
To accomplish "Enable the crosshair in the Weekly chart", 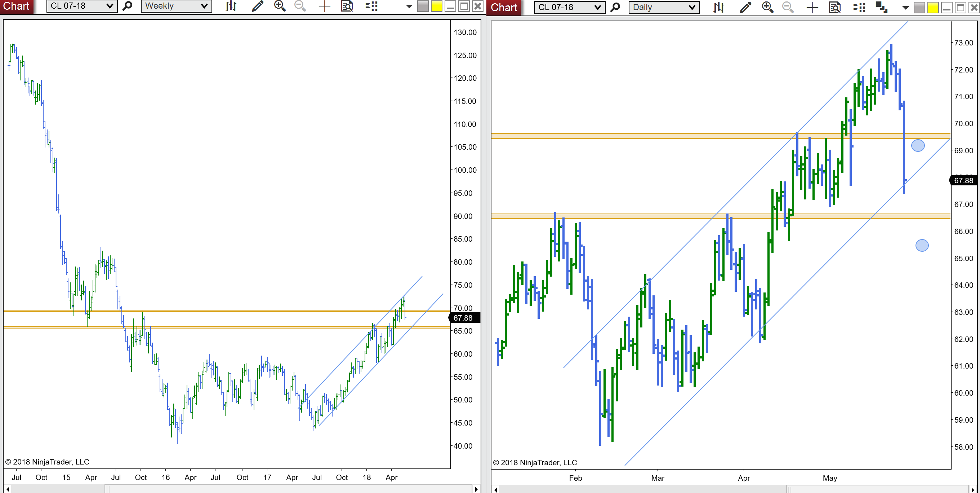I will (x=325, y=6).
